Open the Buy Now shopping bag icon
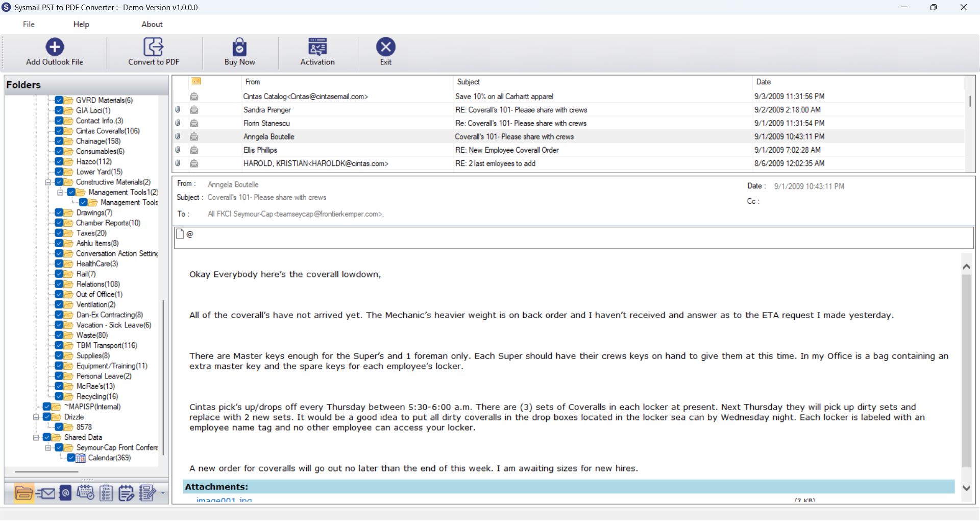The image size is (980, 521). [x=239, y=46]
